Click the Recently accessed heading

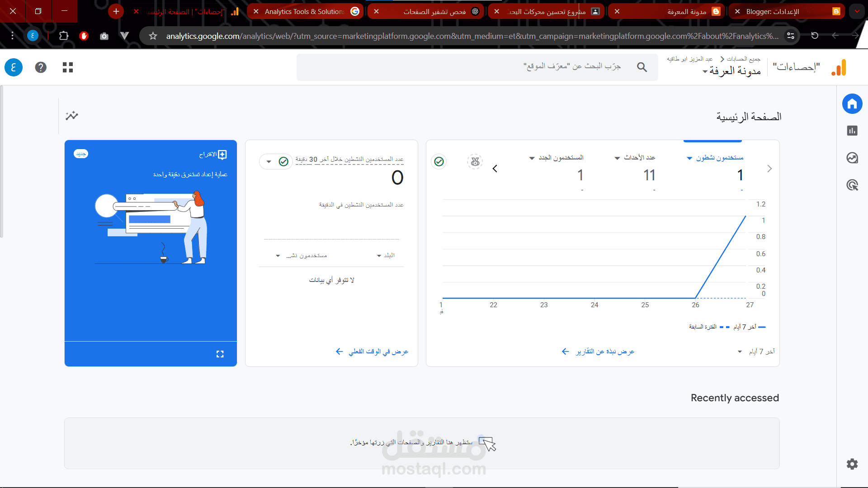click(735, 398)
